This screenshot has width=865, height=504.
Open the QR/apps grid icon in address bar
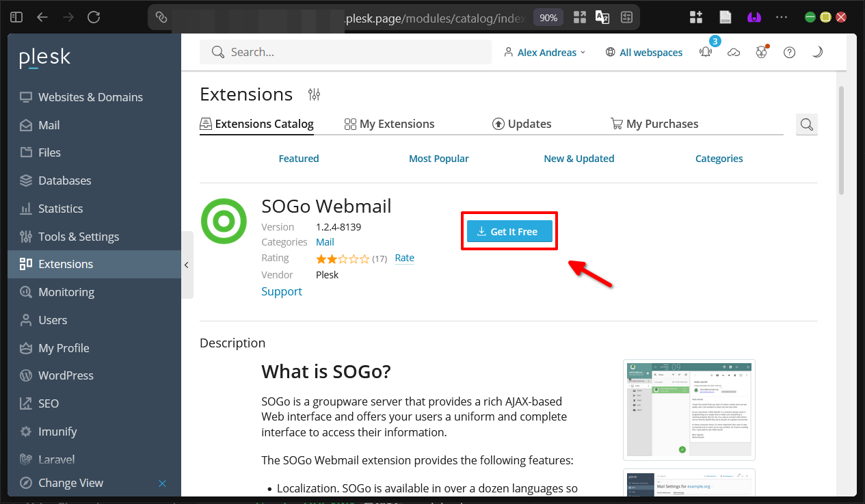[580, 18]
